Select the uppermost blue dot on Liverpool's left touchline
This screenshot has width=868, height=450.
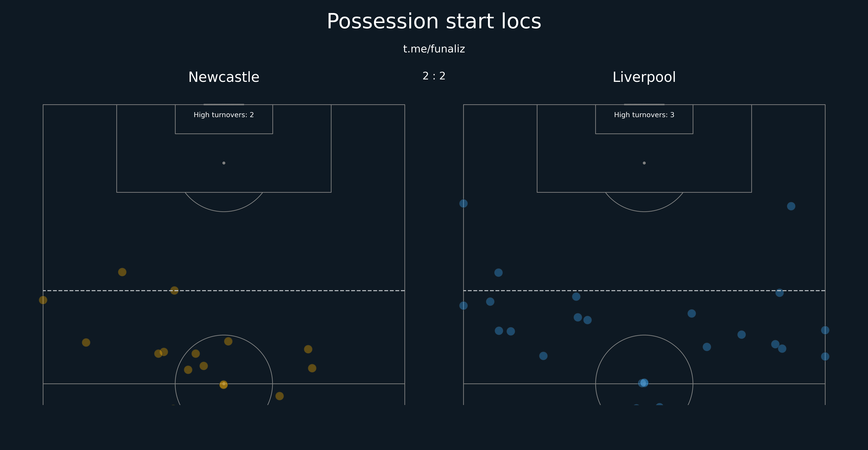pyautogui.click(x=464, y=203)
